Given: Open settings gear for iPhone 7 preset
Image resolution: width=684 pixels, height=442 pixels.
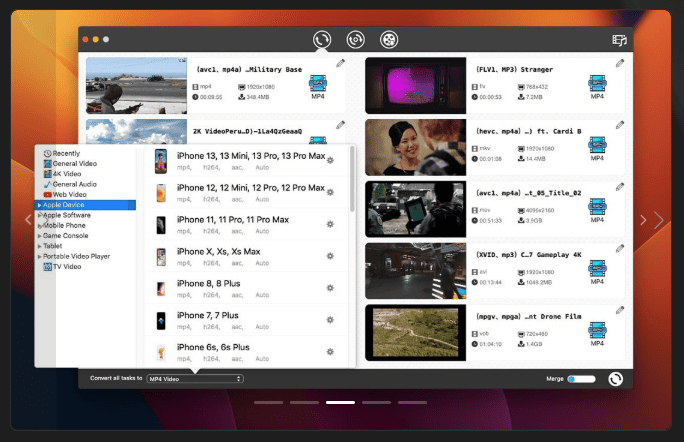Looking at the screenshot, I should 330,319.
